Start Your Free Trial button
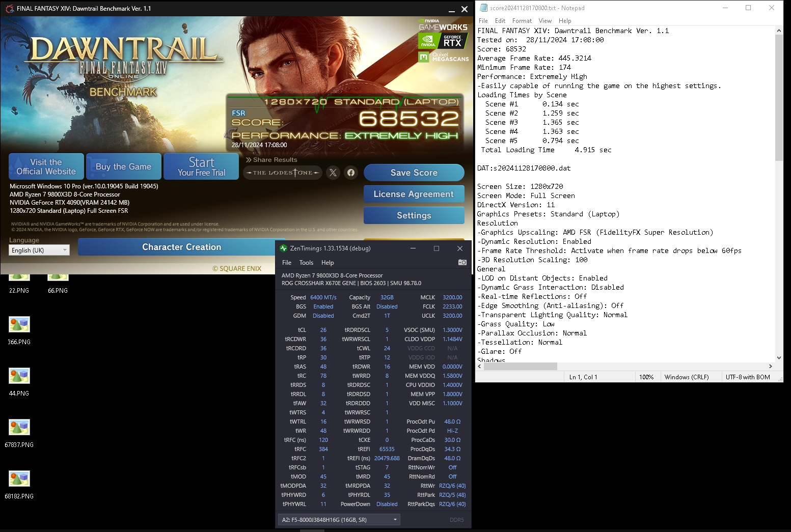 click(x=201, y=166)
